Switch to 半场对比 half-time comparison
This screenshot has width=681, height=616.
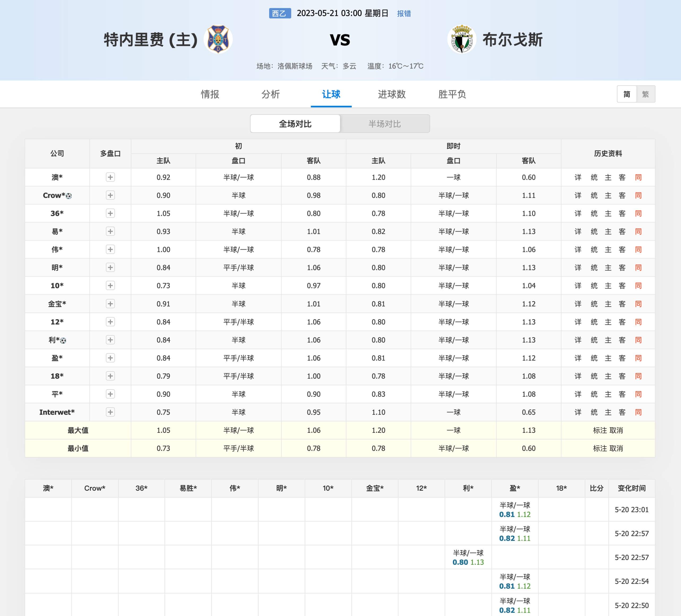click(385, 124)
